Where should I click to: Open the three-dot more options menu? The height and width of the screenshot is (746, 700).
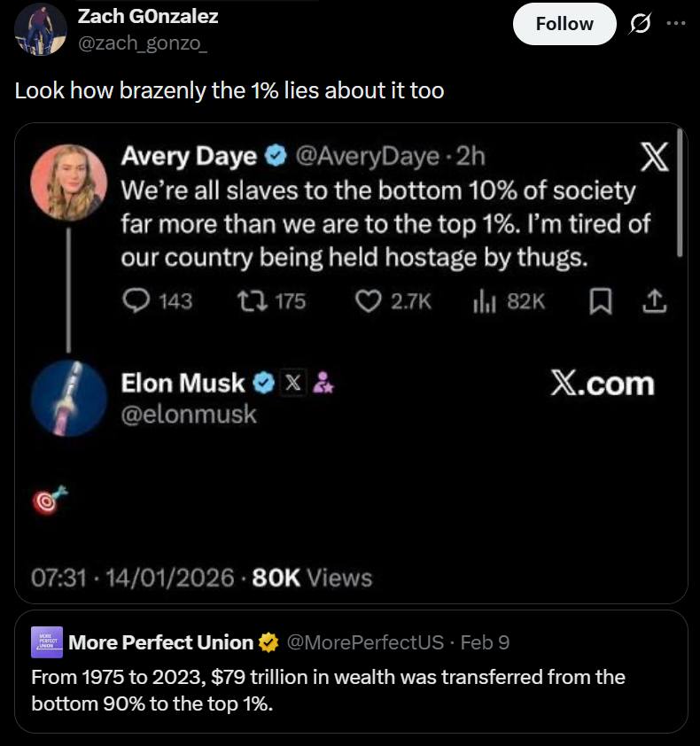tap(676, 24)
